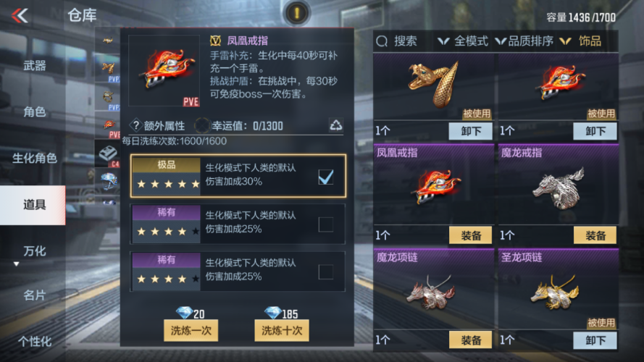The image size is (644, 362).
Task: Click the question mark beside 额外属性
Action: click(136, 125)
